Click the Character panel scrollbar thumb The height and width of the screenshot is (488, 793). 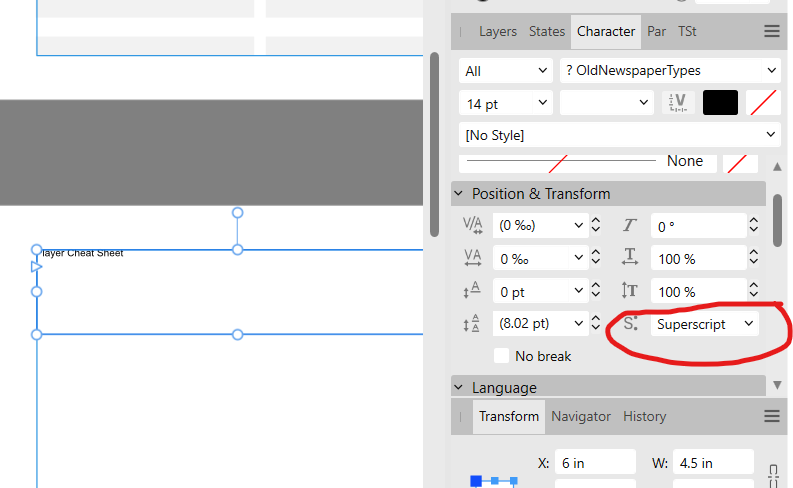(x=777, y=220)
